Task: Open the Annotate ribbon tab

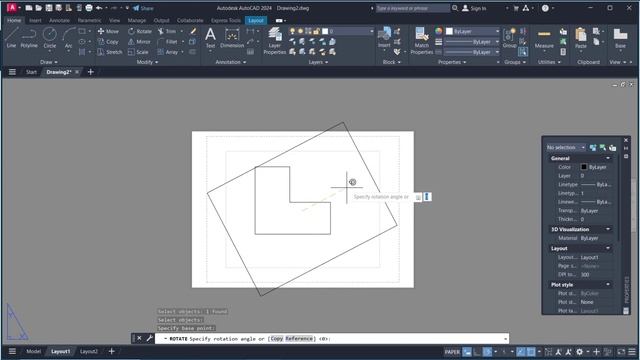Action: (x=59, y=20)
